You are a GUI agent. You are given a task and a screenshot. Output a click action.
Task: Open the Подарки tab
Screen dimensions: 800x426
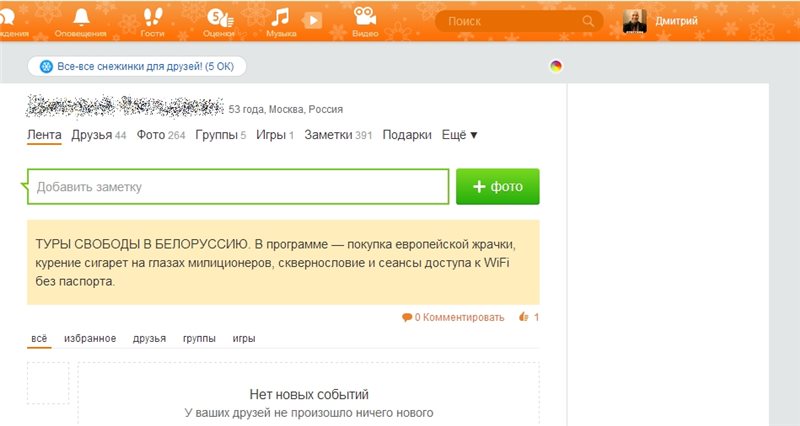pos(407,135)
